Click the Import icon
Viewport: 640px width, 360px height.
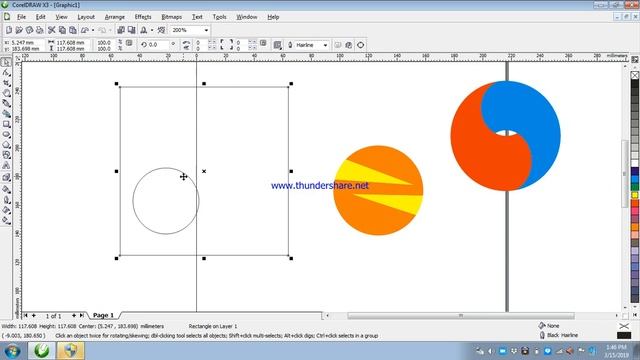point(121,30)
